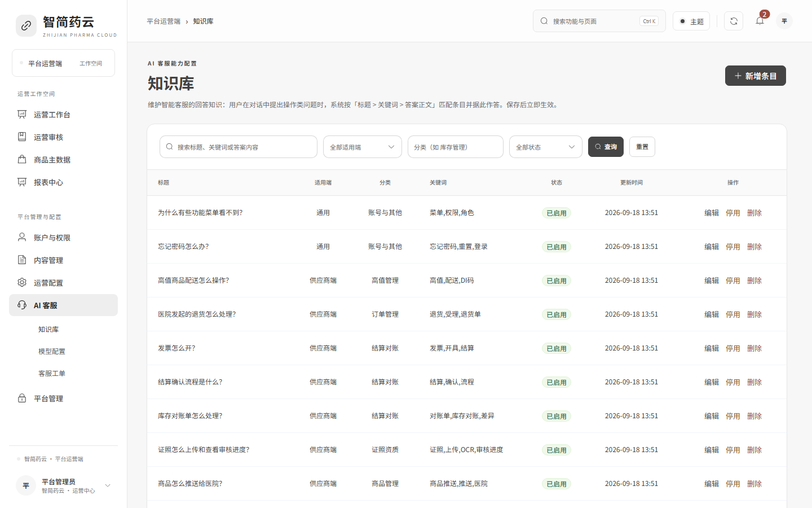This screenshot has height=508, width=812.
Task: Edit the 库存对账单怎么处理 entry
Action: coord(712,416)
